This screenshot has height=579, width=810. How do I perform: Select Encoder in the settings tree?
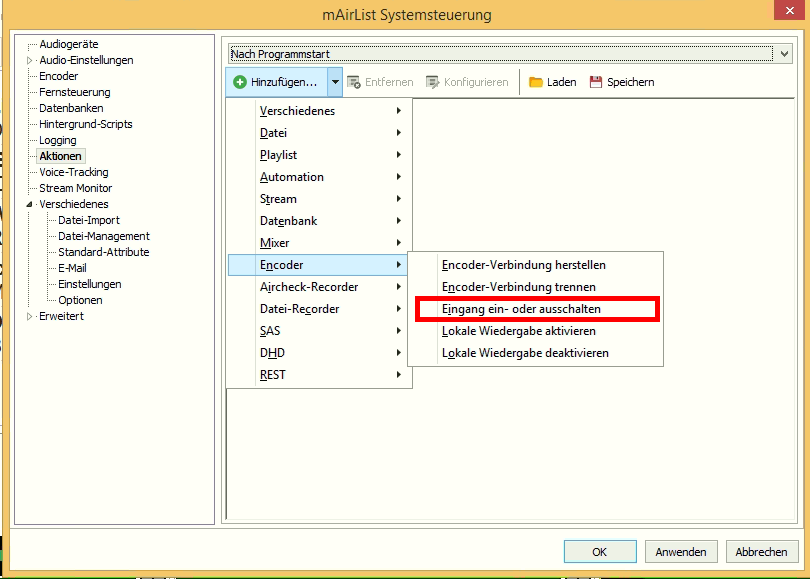point(58,76)
